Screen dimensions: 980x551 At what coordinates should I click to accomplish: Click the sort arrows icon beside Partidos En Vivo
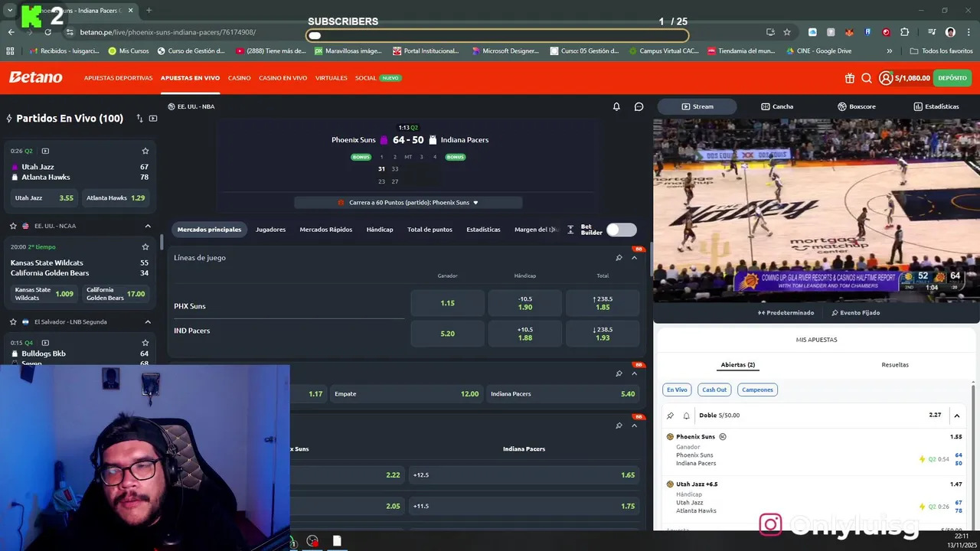click(x=139, y=119)
